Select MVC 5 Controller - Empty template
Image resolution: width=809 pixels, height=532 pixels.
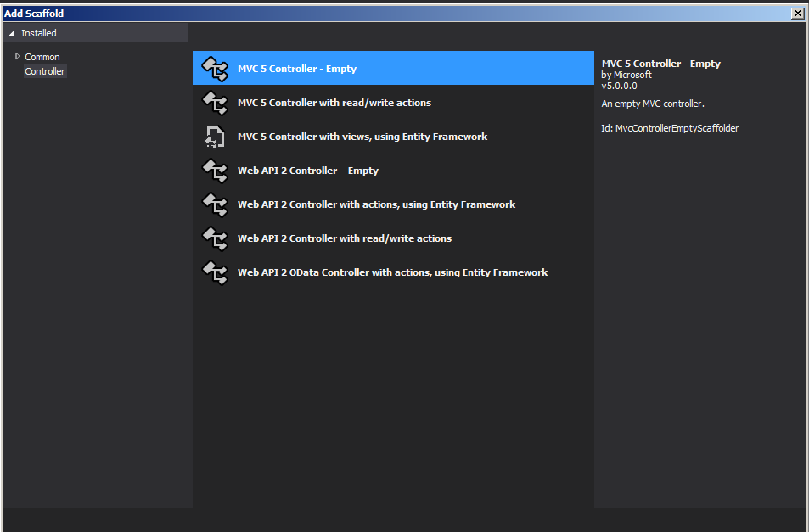pyautogui.click(x=297, y=69)
